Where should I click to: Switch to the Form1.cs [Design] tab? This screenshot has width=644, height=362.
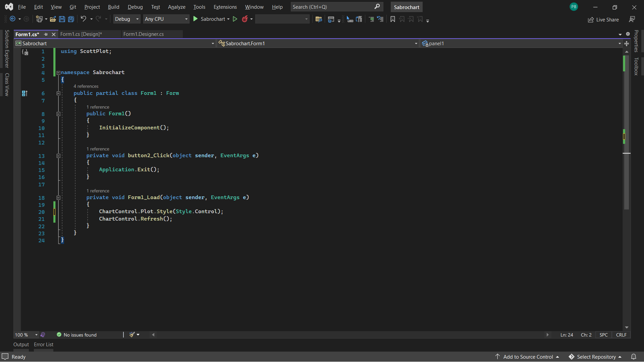[x=80, y=34]
